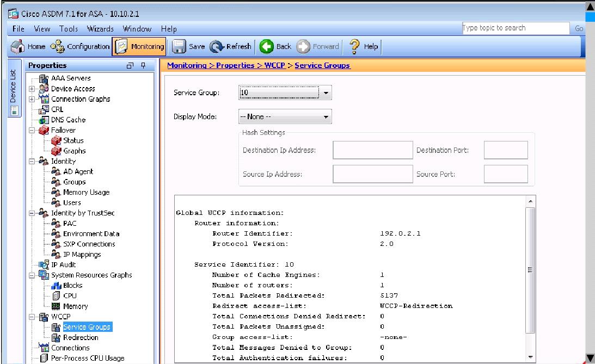Click the Redirection icon under WCCP
Screen dimensions: 595x364
pos(56,337)
